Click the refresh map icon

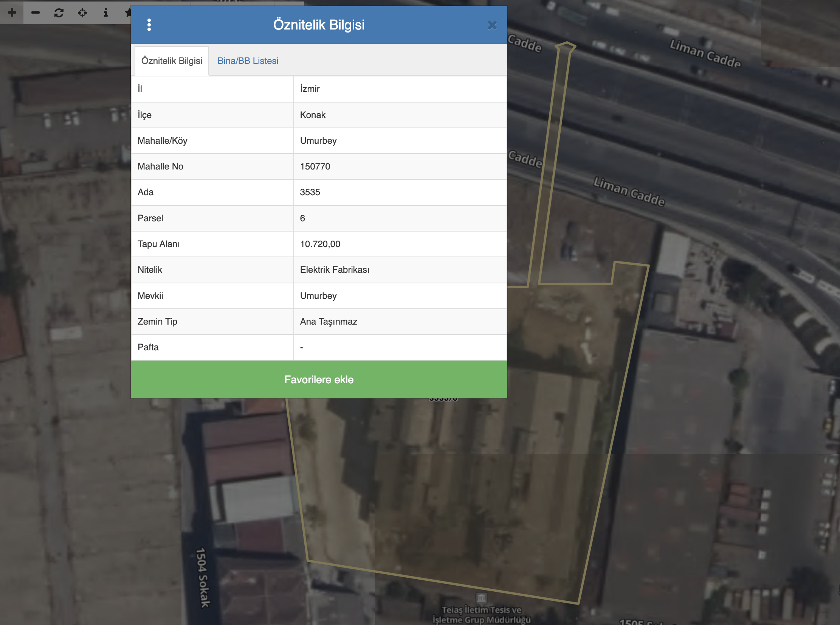(59, 12)
